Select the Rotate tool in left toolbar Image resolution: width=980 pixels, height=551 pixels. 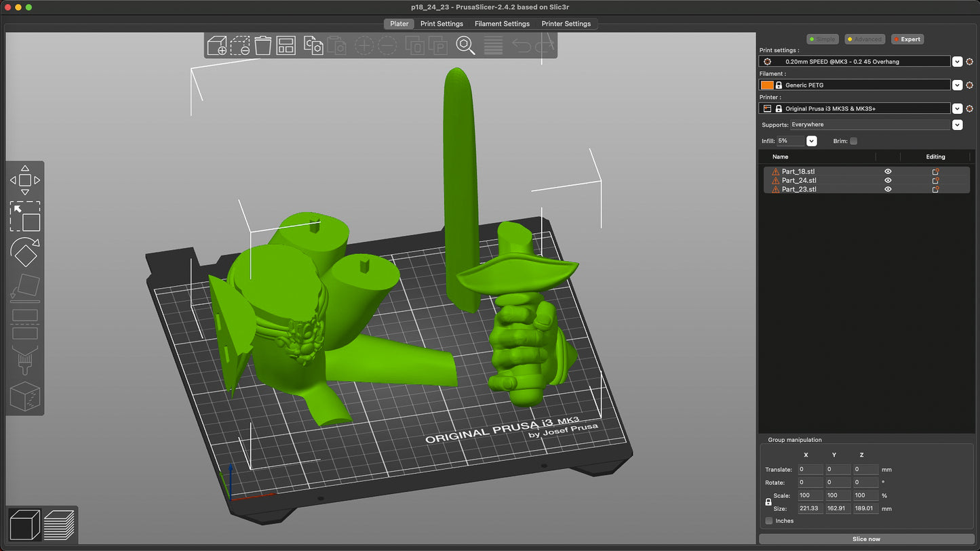pyautogui.click(x=25, y=253)
